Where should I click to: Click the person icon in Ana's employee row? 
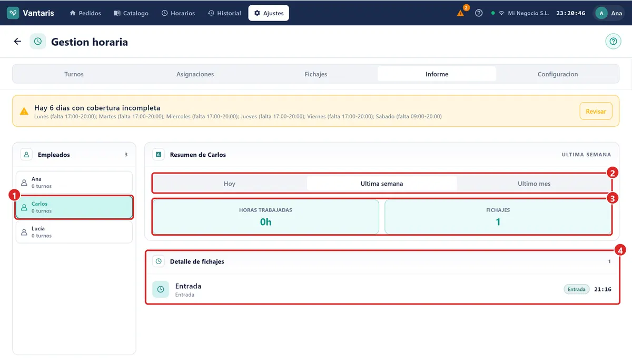[x=24, y=183]
